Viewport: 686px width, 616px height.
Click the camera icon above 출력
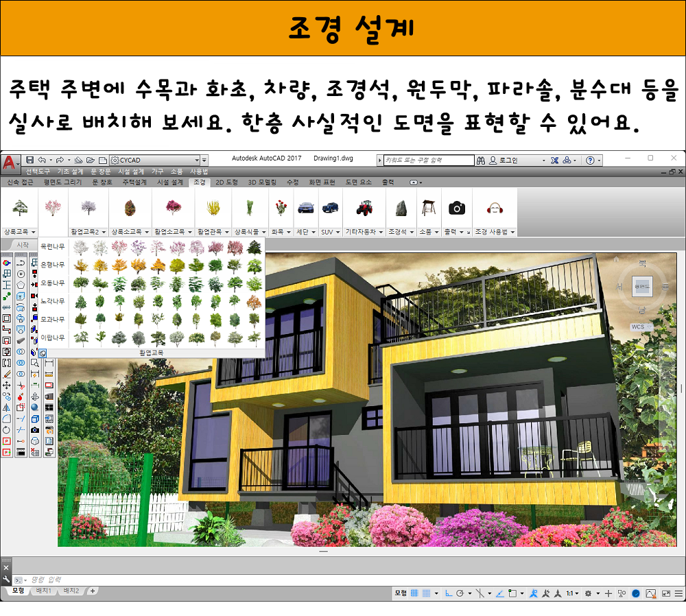point(457,209)
